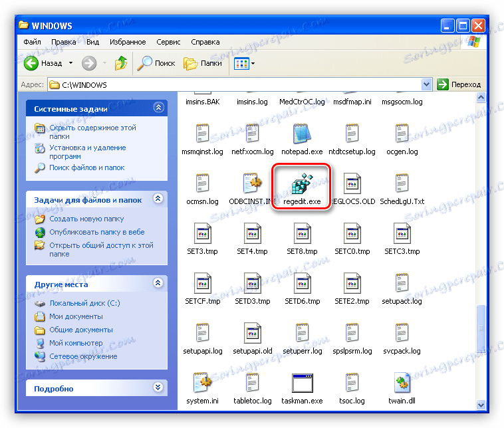This screenshot has width=504, height=428.
Task: Click Создать новую папку link
Action: tap(86, 219)
